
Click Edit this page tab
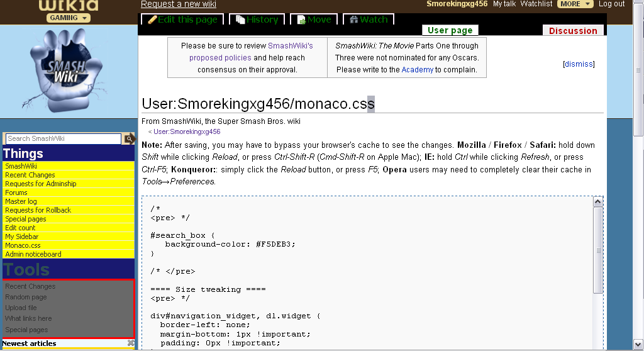tap(183, 19)
